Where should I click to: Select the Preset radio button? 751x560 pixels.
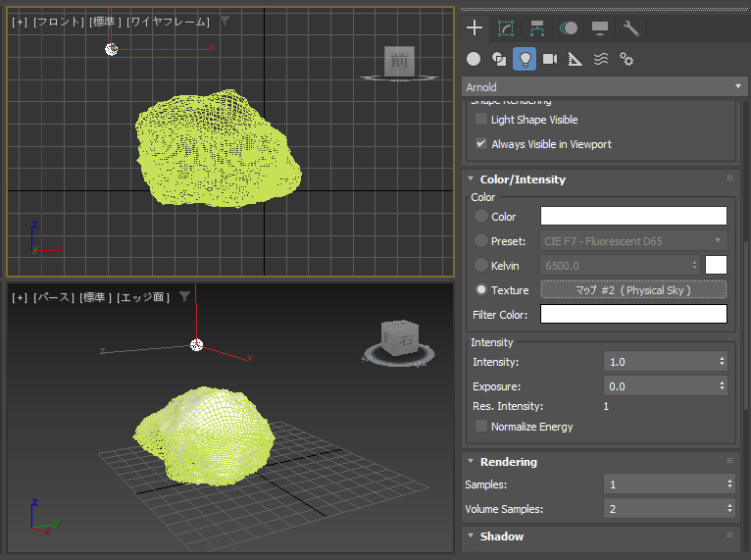click(x=480, y=240)
